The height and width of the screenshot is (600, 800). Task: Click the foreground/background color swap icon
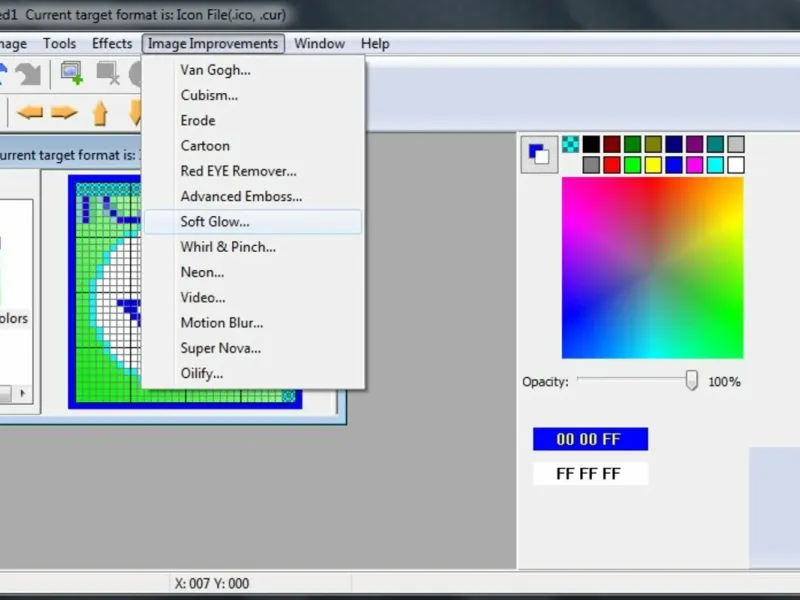539,154
